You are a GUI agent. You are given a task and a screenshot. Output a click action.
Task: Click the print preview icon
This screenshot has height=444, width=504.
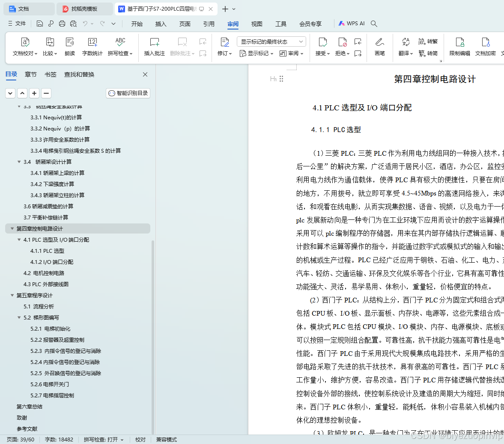pyautogui.click(x=73, y=24)
